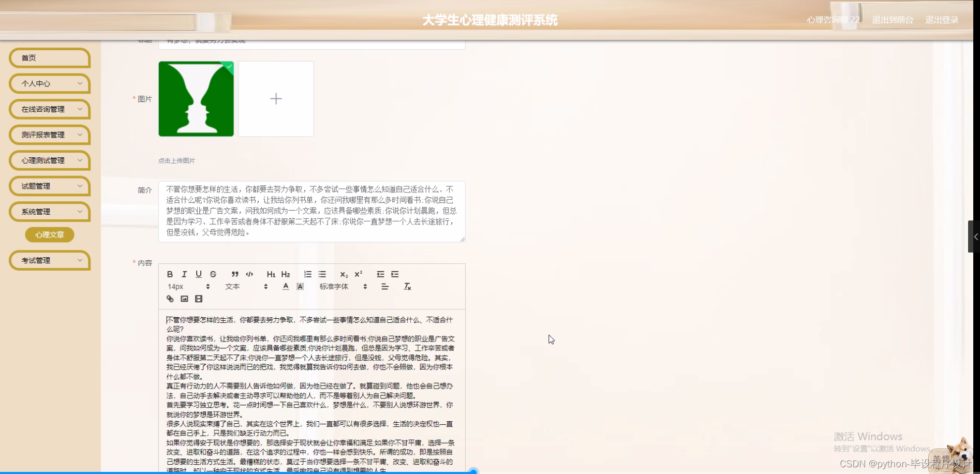980x474 pixels.
Task: Insert a blockquote in the content editor
Action: tap(234, 274)
